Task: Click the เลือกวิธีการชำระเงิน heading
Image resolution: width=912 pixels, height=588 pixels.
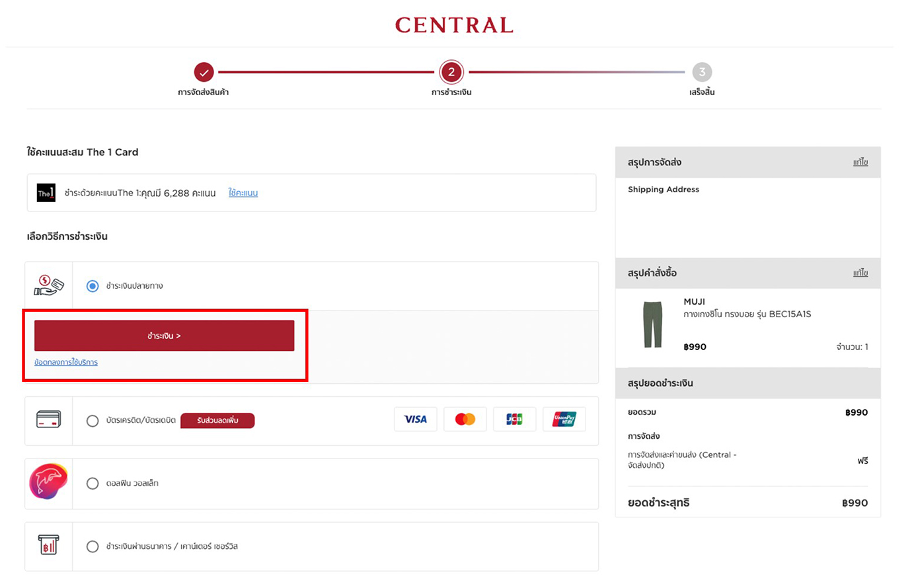Action: pos(67,237)
